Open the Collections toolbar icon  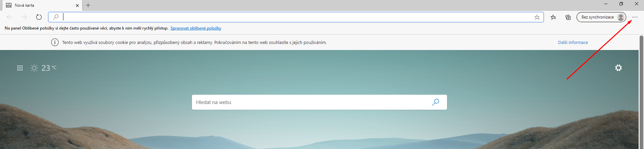[568, 17]
